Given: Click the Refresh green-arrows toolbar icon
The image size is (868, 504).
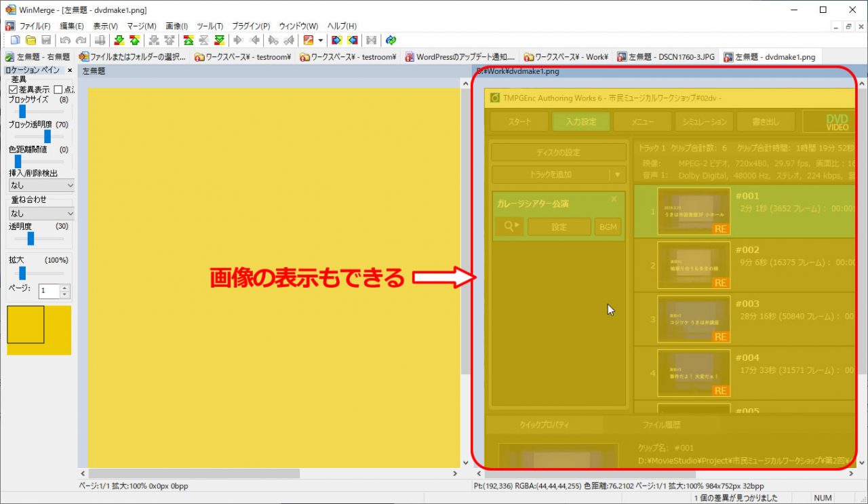Looking at the screenshot, I should click(x=391, y=40).
